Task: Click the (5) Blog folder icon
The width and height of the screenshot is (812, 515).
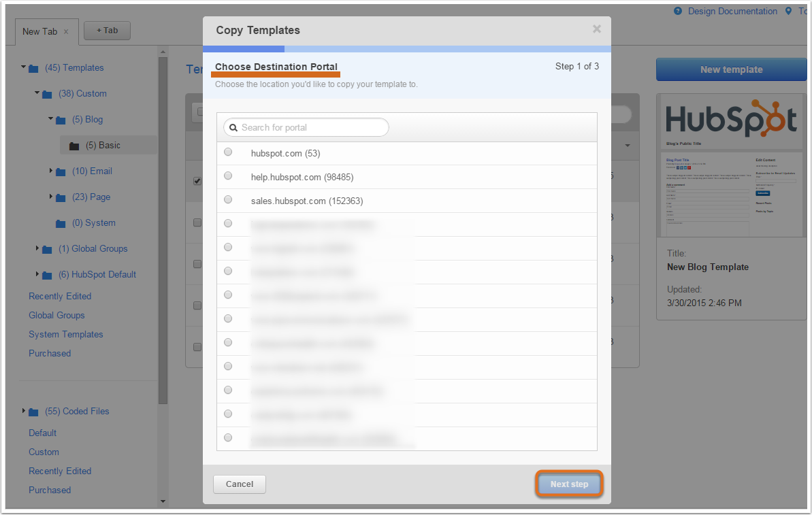Action: pyautogui.click(x=61, y=120)
